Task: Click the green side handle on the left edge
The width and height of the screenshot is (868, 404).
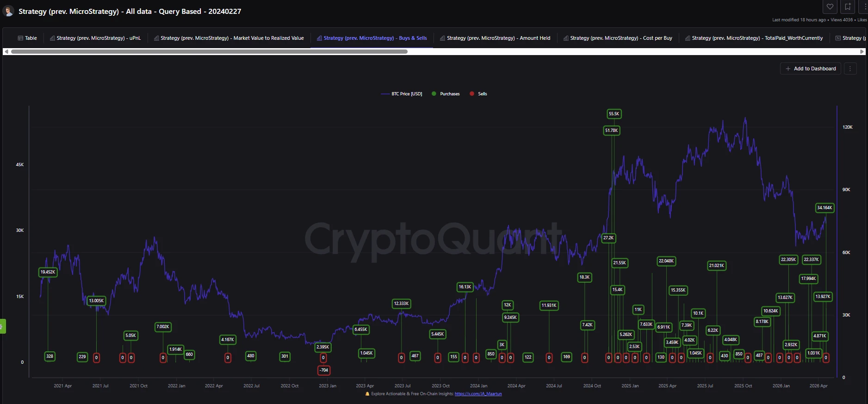Action: pos(2,326)
